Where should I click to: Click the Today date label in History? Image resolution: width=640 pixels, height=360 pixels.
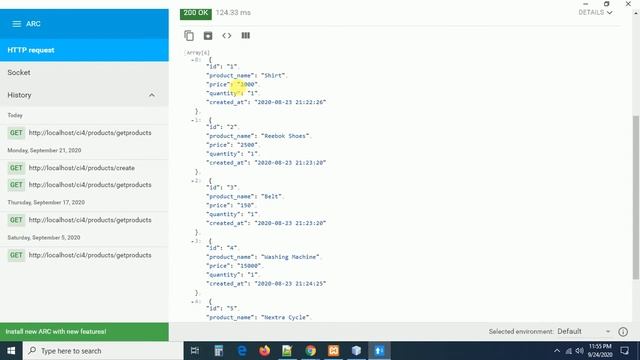click(15, 116)
